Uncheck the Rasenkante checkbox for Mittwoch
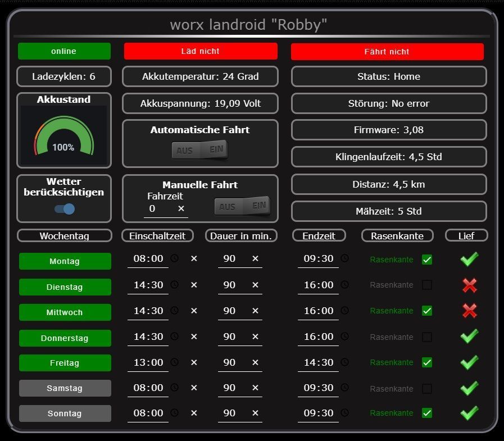504x441 pixels. [x=427, y=311]
